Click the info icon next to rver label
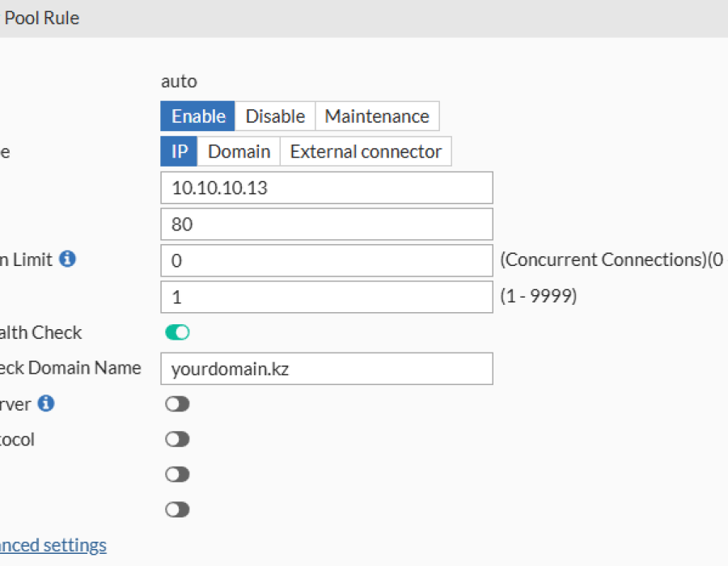728x566 pixels. coord(46,403)
